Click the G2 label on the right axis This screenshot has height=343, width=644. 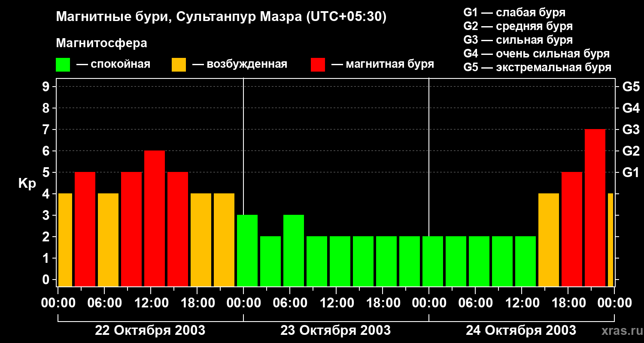631,151
